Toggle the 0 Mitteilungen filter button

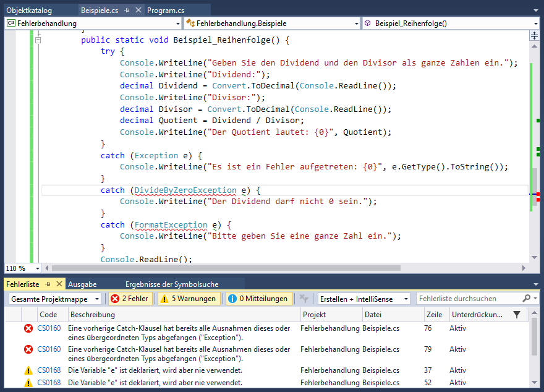click(x=258, y=299)
